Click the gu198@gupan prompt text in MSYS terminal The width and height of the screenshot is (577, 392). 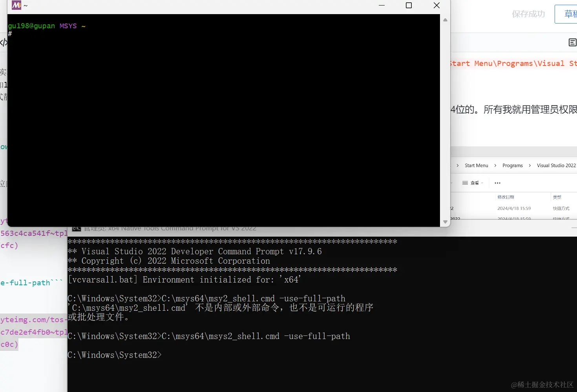pos(31,26)
